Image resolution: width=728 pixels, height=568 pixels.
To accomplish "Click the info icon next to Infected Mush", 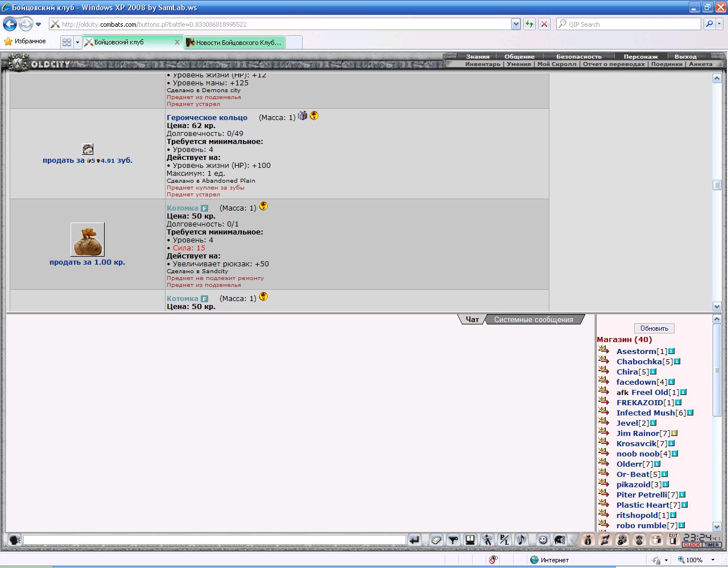I will pos(690,413).
